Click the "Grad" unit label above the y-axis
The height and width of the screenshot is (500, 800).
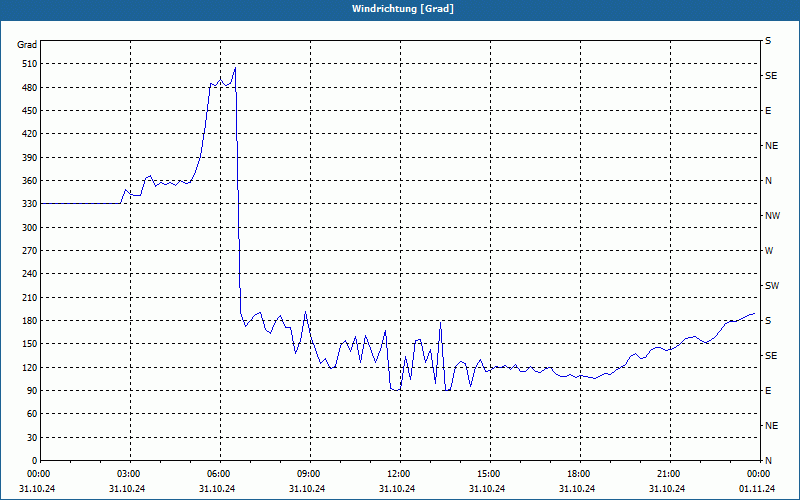[x=27, y=45]
